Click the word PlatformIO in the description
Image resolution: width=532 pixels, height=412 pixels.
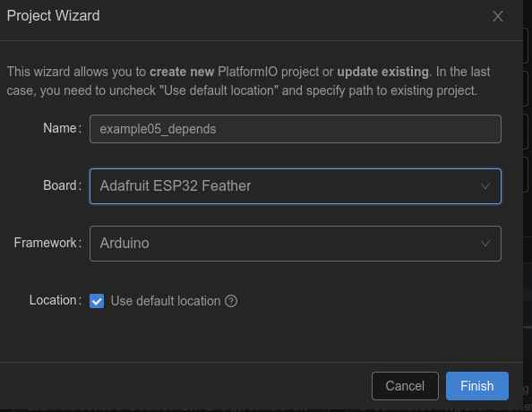click(x=248, y=72)
